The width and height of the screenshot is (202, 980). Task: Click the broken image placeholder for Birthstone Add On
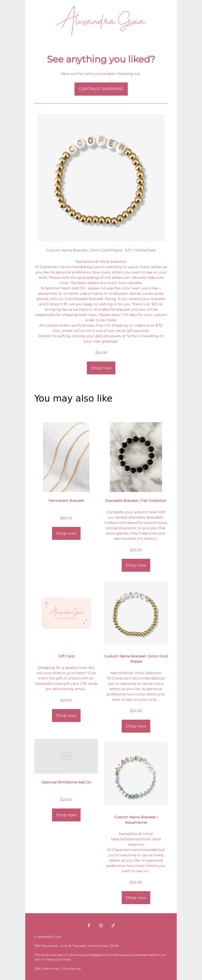click(66, 756)
